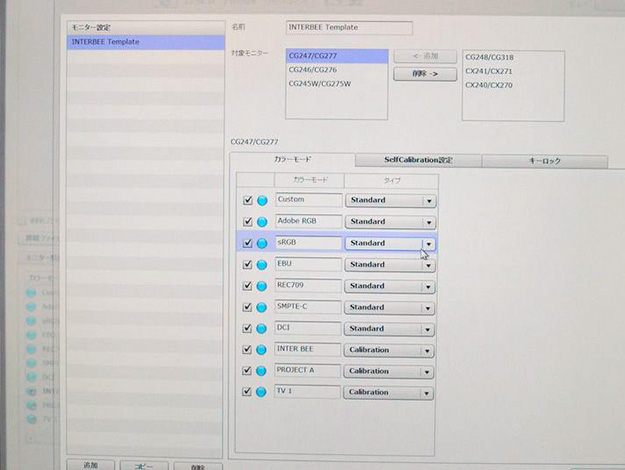Click the 追加 button below monitor settings list

point(91,465)
